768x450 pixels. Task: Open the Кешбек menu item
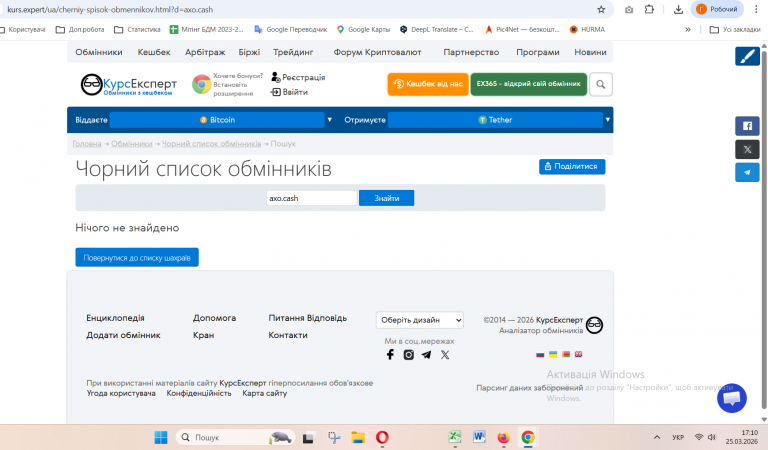coord(154,52)
